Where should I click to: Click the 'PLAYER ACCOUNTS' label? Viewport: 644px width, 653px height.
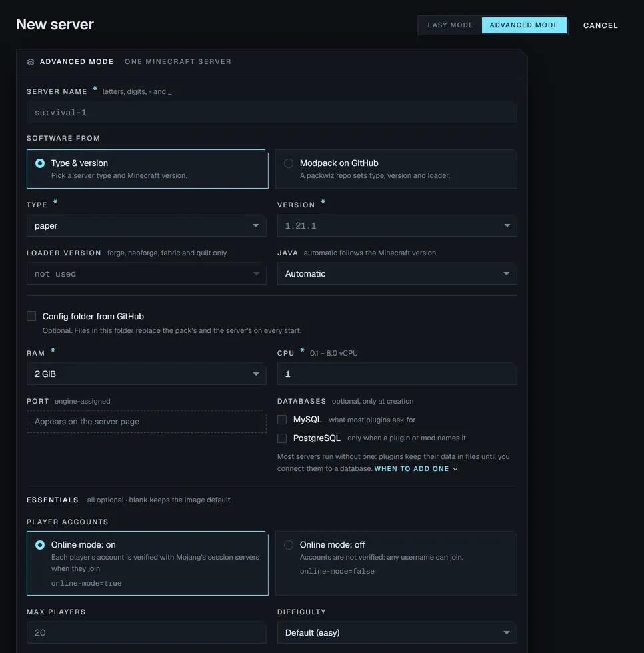point(67,522)
